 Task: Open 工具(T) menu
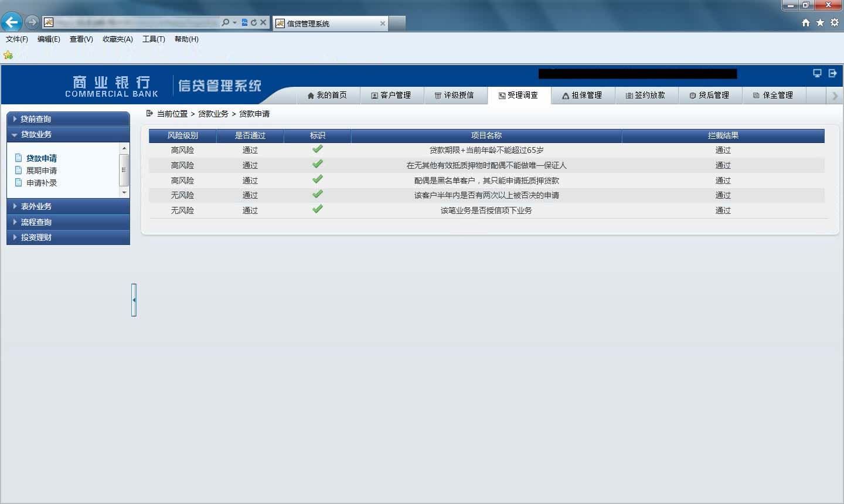pos(154,39)
